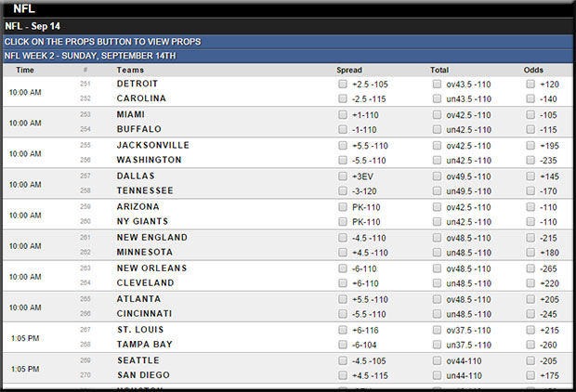Select under 37.5 total for Tampa Bay game
The height and width of the screenshot is (392, 576).
point(437,345)
